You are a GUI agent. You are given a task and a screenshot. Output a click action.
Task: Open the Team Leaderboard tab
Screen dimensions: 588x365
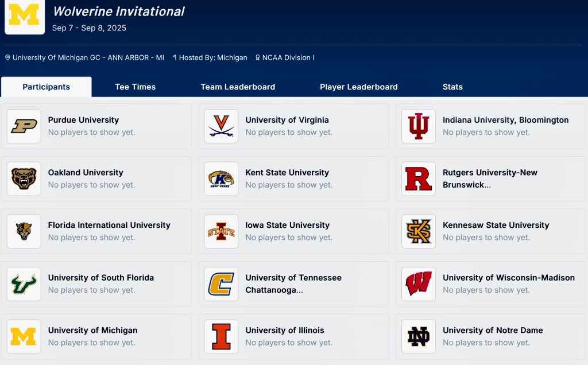[x=238, y=87]
